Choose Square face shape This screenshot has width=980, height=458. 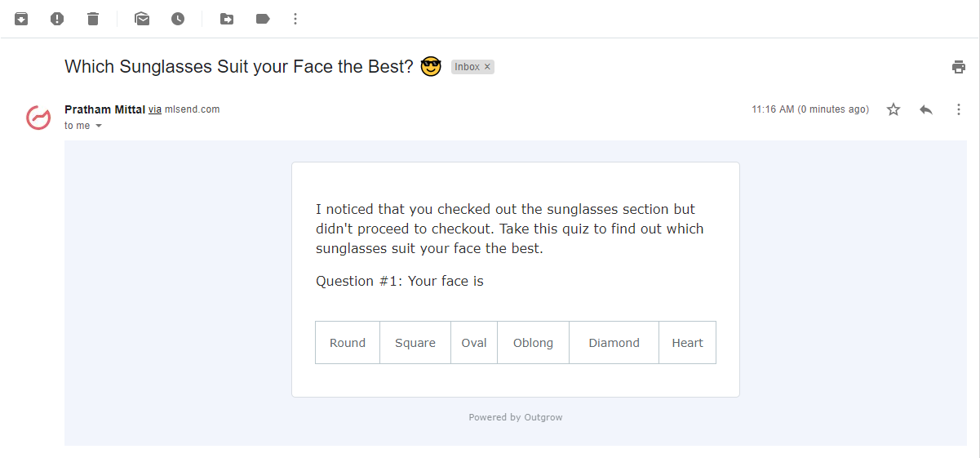[x=415, y=343]
